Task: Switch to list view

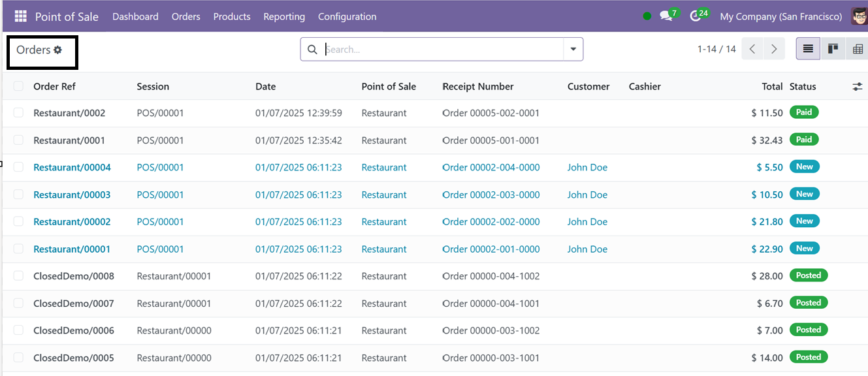Action: (x=808, y=49)
